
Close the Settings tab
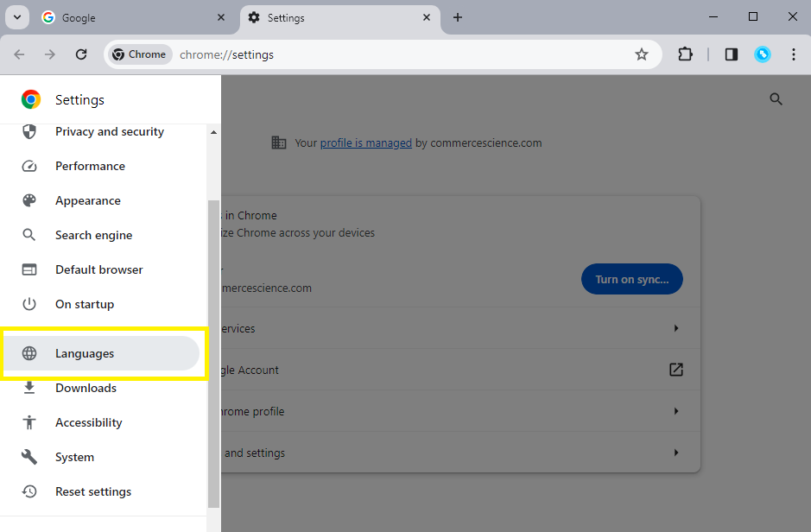(426, 17)
